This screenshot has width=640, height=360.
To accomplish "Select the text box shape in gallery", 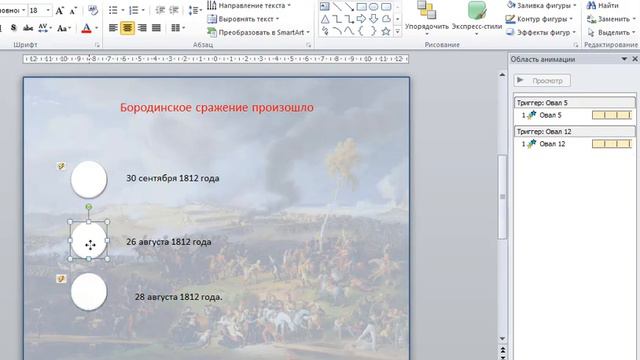I will point(324,7).
